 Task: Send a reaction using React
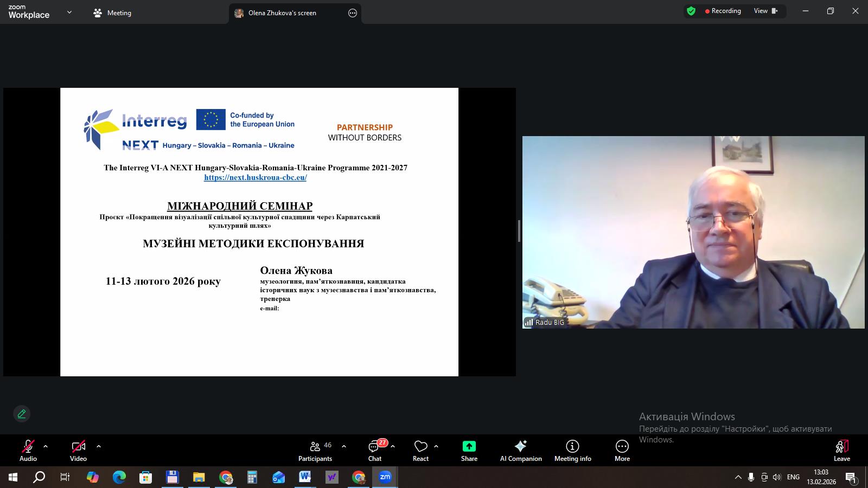pyautogui.click(x=421, y=450)
